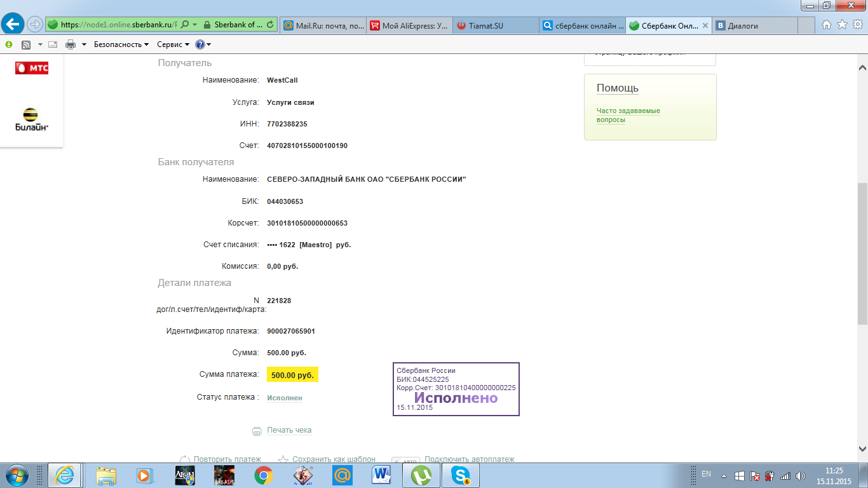Go back with the browser back arrow
This screenshot has height=488, width=868.
pyautogui.click(x=13, y=25)
